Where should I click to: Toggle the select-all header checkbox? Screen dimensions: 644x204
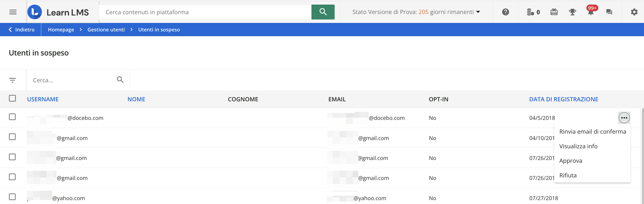point(12,98)
